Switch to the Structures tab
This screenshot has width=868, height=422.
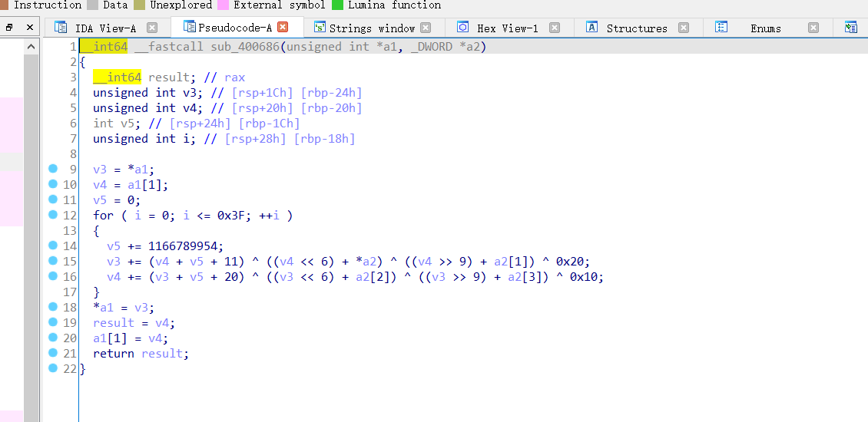click(x=636, y=28)
